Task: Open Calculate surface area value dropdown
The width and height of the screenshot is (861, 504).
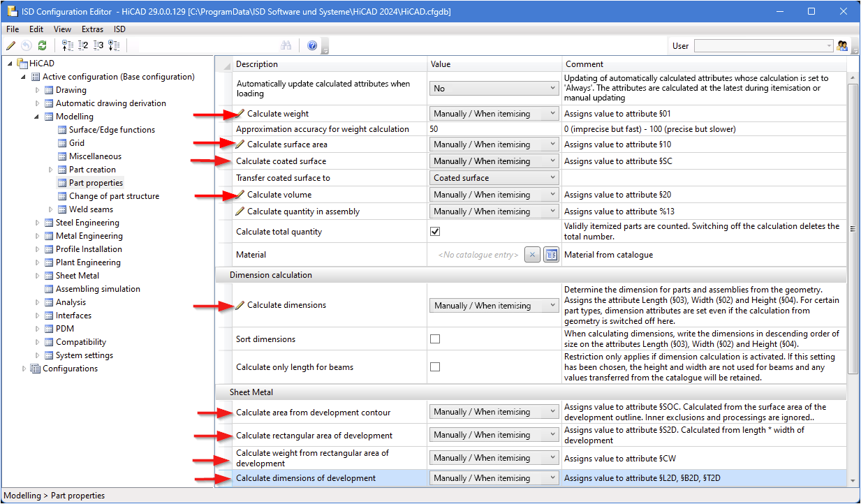Action: pyautogui.click(x=494, y=144)
